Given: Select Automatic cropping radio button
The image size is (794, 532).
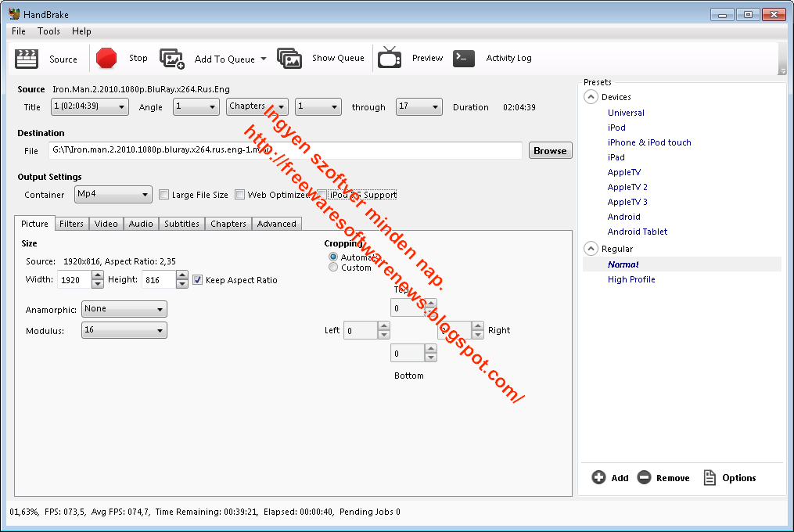Looking at the screenshot, I should point(332,257).
